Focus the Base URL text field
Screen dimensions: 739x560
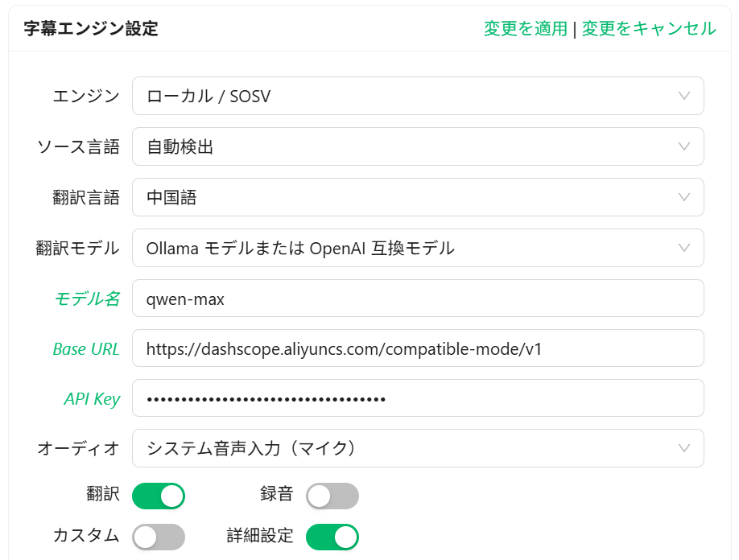click(x=418, y=348)
